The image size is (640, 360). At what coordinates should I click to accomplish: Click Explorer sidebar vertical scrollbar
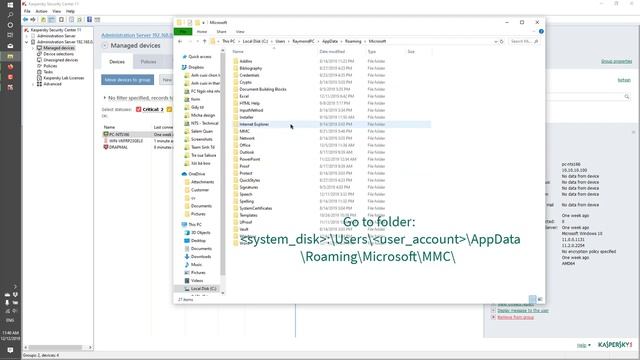tap(223, 163)
